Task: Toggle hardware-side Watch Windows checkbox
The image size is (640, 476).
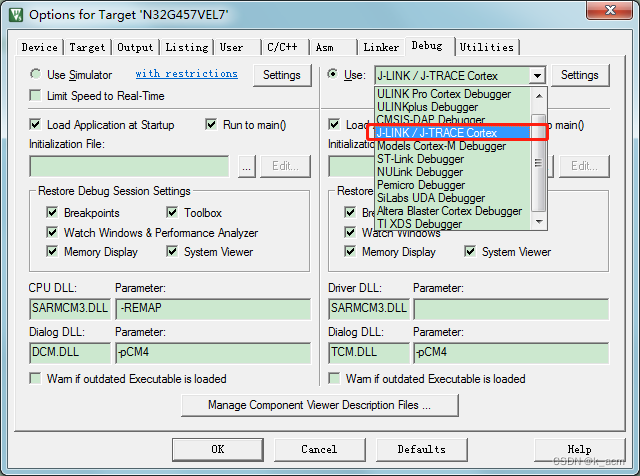Action: [350, 232]
